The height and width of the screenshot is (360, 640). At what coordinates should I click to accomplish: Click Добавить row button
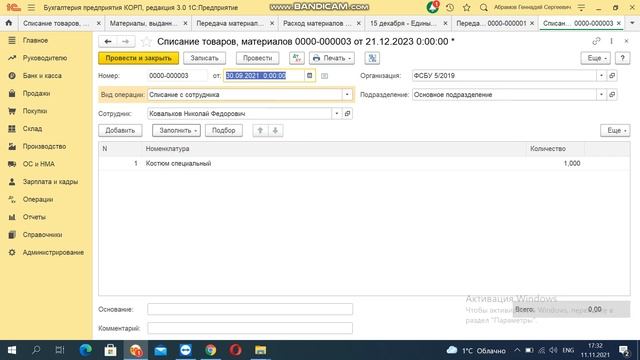click(x=120, y=131)
